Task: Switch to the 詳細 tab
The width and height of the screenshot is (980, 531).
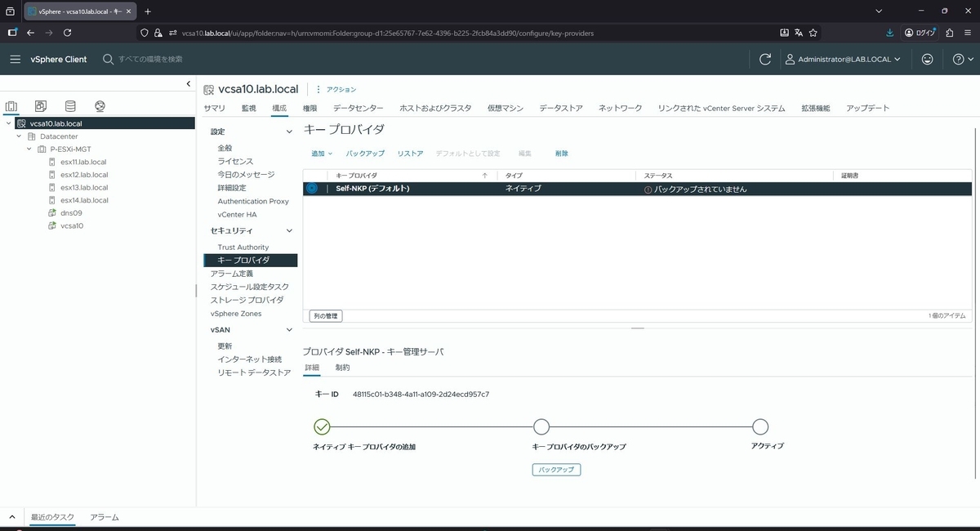Action: pos(312,368)
